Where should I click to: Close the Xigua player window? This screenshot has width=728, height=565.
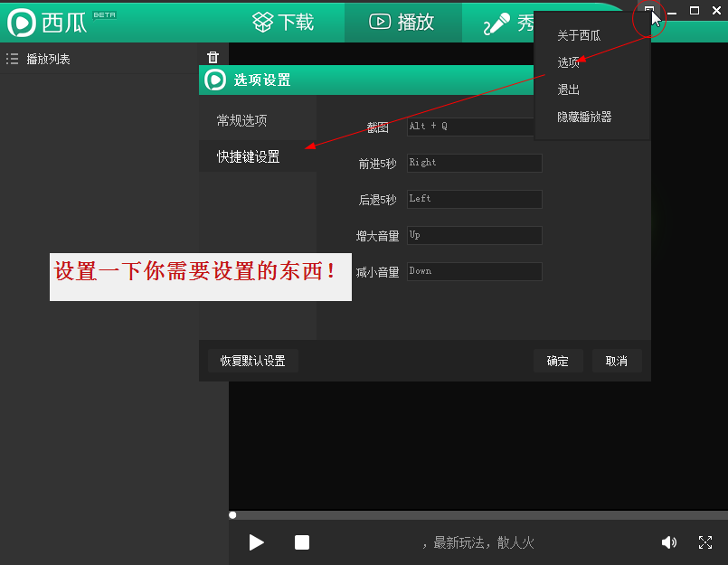[x=716, y=11]
